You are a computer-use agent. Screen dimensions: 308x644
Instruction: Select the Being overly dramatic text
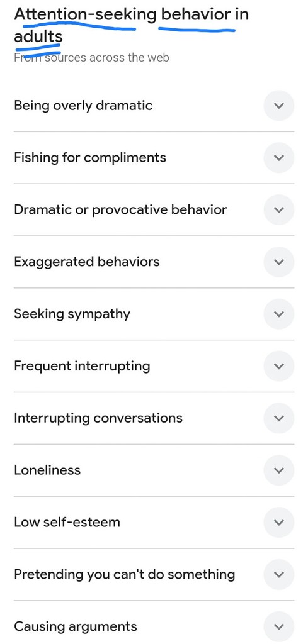tap(84, 106)
